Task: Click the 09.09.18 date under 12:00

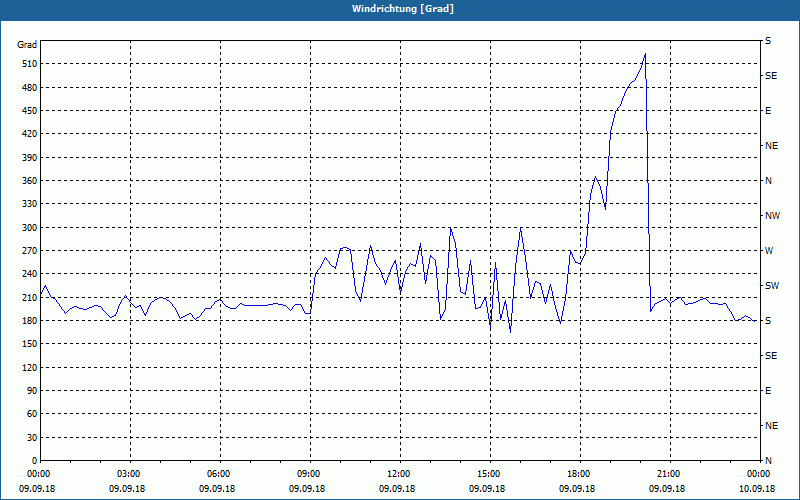Action: point(397,489)
